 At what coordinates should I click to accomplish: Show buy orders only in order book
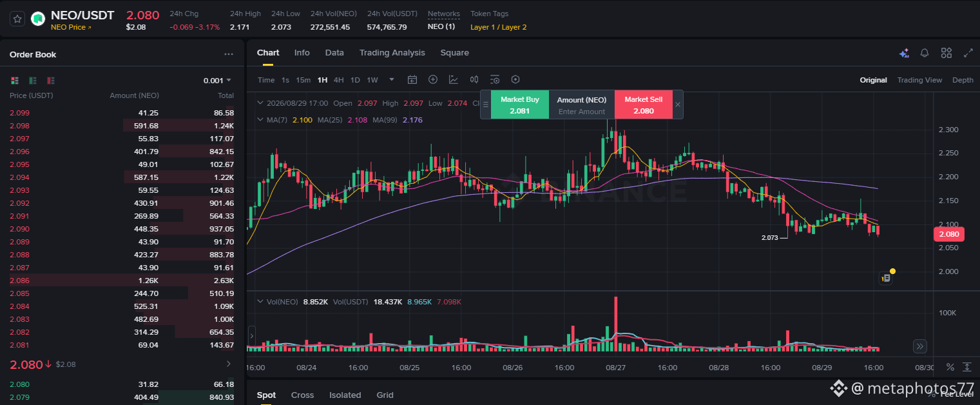point(33,81)
